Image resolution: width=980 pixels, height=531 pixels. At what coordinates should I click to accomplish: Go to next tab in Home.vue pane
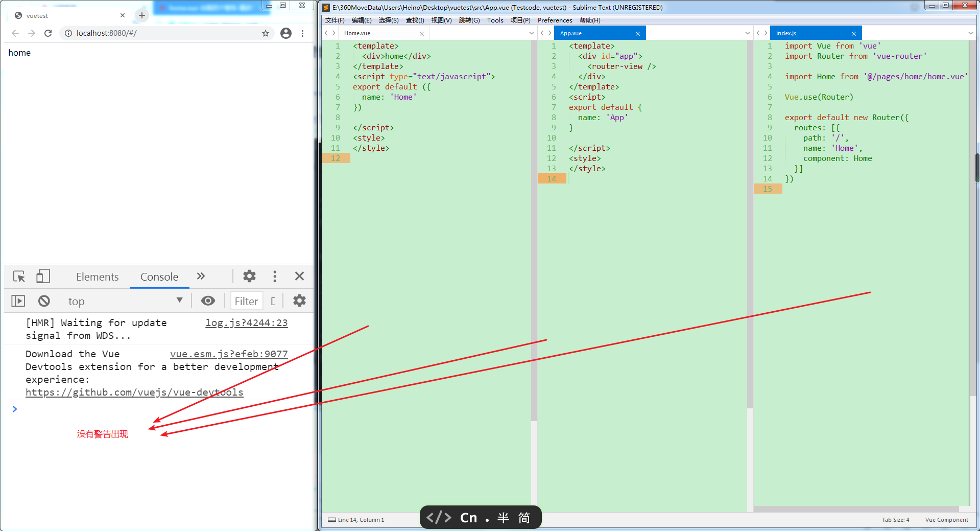pos(334,33)
